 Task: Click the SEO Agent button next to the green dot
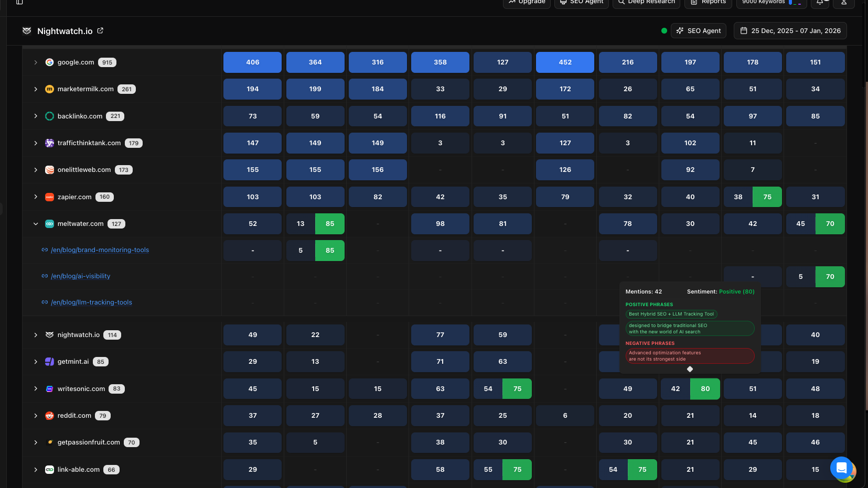click(x=700, y=31)
